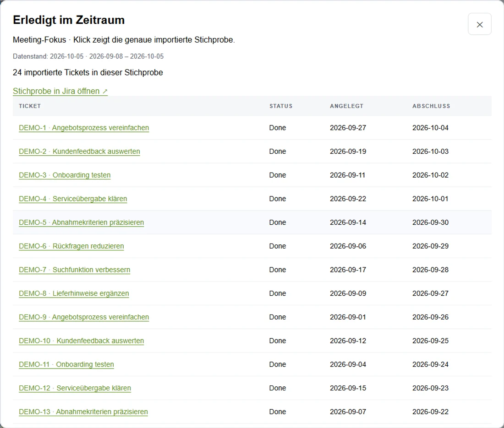
Task: Select created date 2026-09-09 of DEMO-8
Action: 348,293
